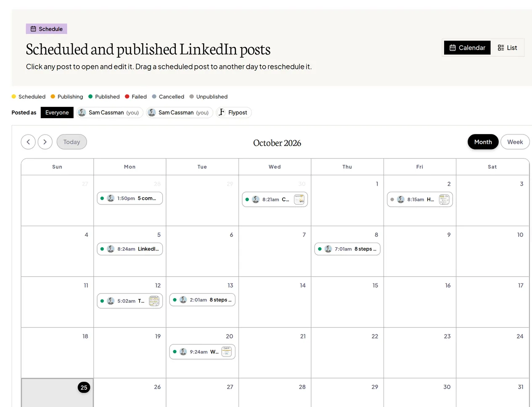The image size is (532, 407).
Task: Open the 7:01am 8 steps post
Action: 347,249
